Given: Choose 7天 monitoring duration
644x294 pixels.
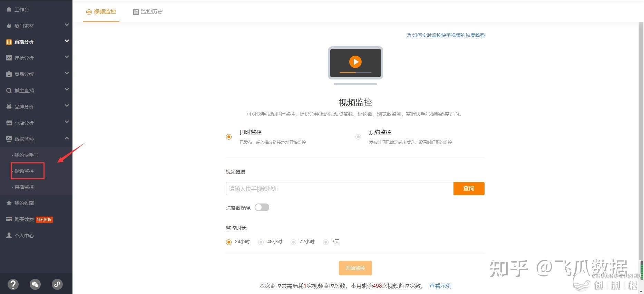Looking at the screenshot, I should click(x=326, y=242).
